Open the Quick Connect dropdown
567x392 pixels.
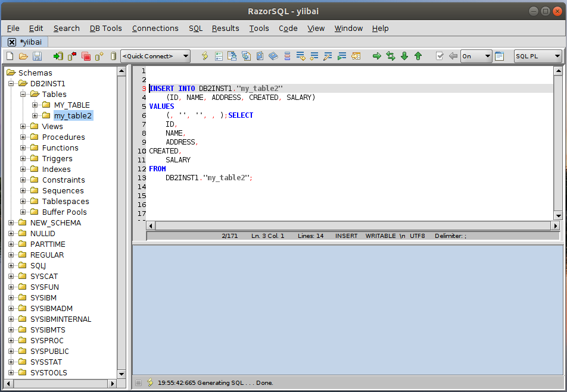pos(186,56)
